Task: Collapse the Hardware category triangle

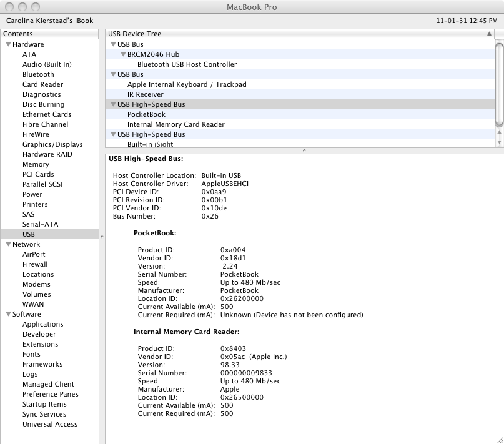Action: click(8, 44)
